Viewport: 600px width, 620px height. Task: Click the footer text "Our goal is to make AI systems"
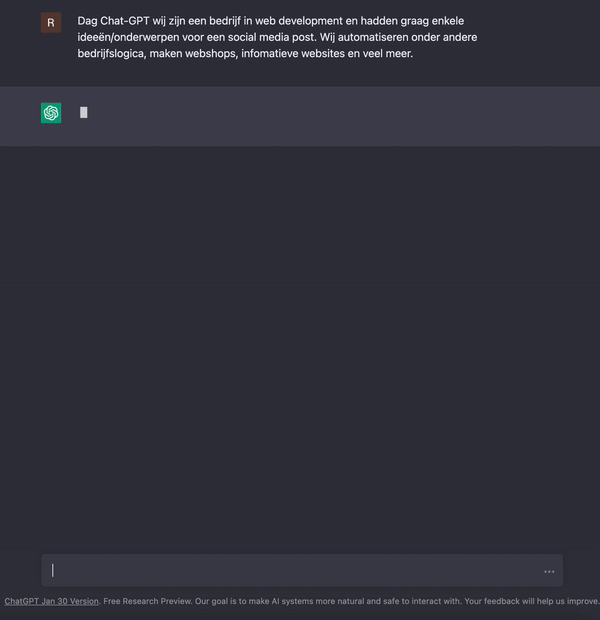point(254,601)
